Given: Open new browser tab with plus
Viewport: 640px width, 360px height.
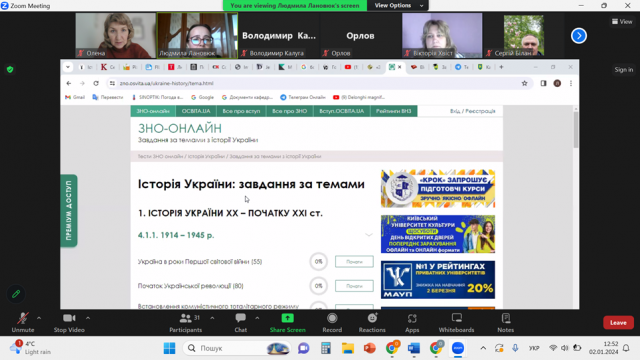Looking at the screenshot, I should tap(501, 67).
